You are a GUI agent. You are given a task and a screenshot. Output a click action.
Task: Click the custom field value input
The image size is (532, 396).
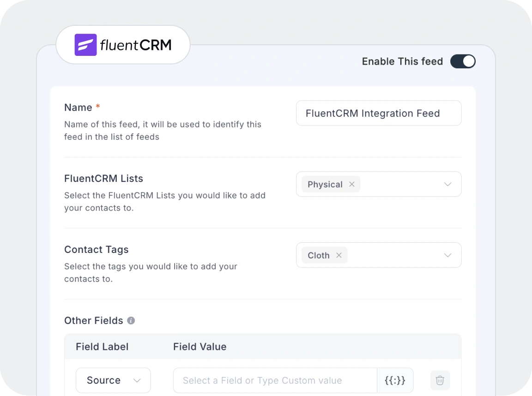[x=275, y=380]
